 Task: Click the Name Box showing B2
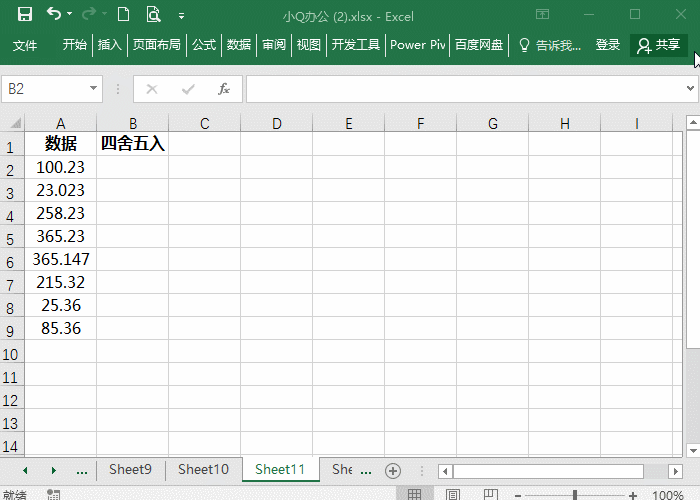pyautogui.click(x=45, y=89)
